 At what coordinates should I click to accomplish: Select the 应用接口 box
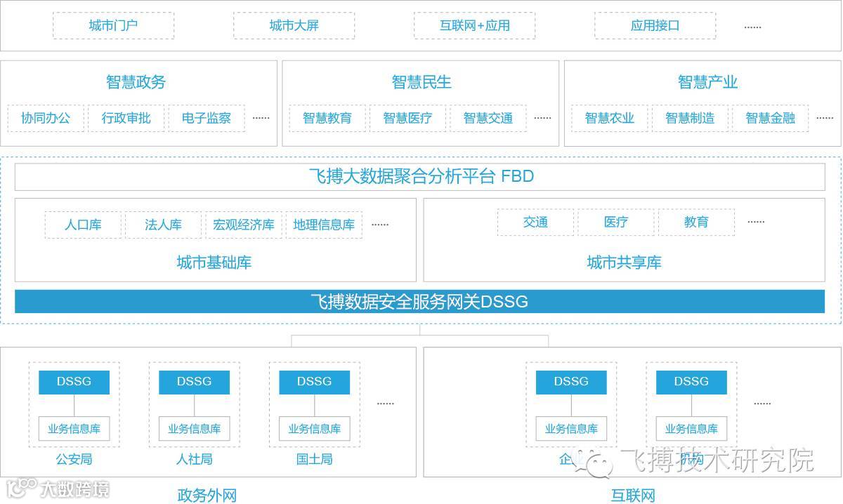(655, 25)
